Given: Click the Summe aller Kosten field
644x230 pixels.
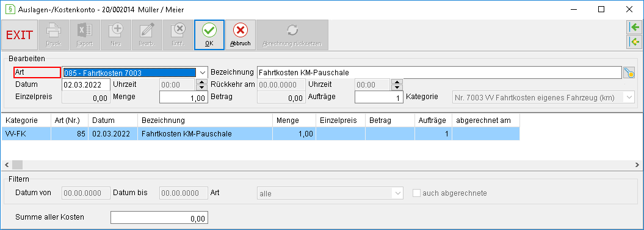Looking at the screenshot, I should (x=159, y=218).
